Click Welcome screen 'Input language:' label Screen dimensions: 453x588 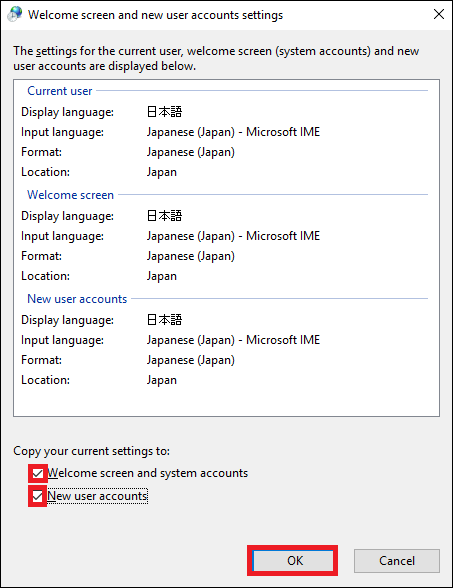[62, 236]
